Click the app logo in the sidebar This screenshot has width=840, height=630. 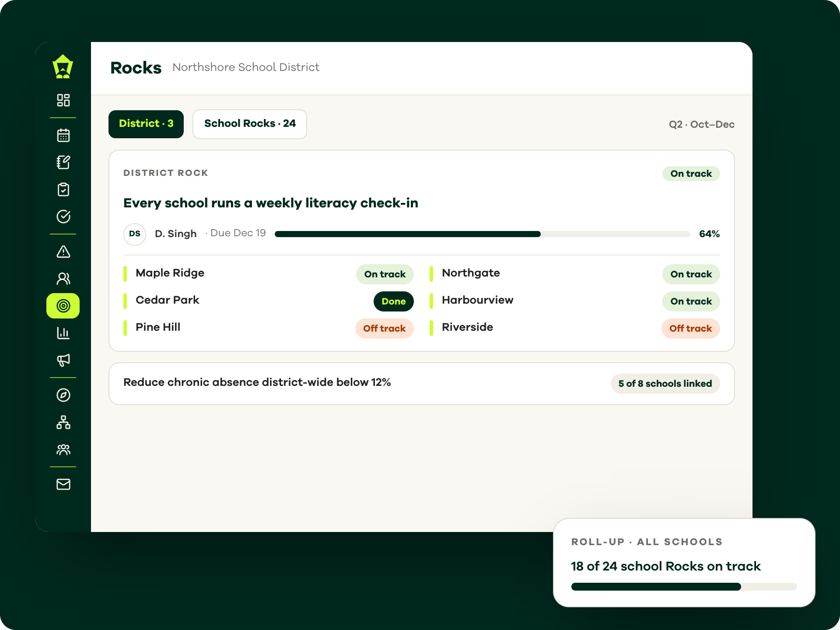click(63, 66)
